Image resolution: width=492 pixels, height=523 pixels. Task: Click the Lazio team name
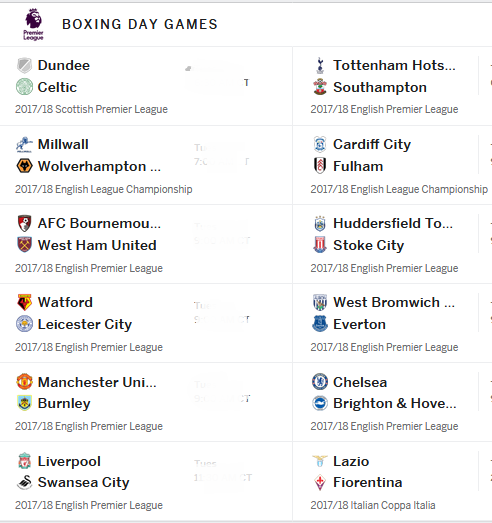(351, 461)
